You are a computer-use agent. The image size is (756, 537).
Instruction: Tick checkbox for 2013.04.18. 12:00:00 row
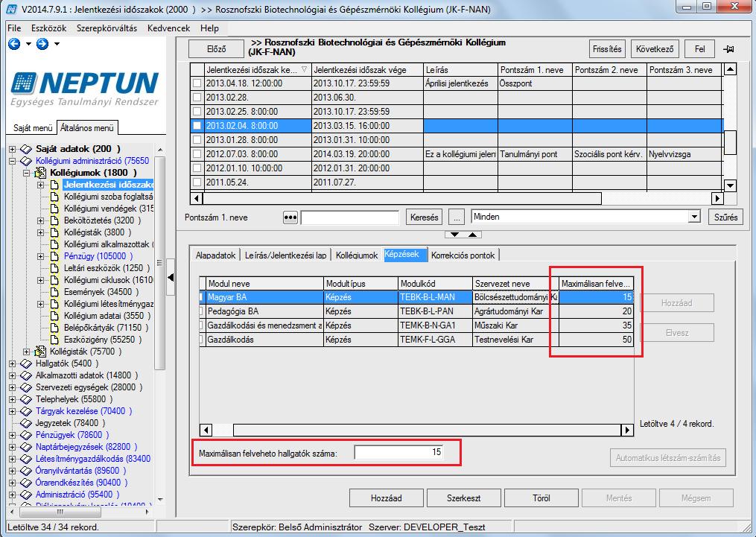point(197,83)
